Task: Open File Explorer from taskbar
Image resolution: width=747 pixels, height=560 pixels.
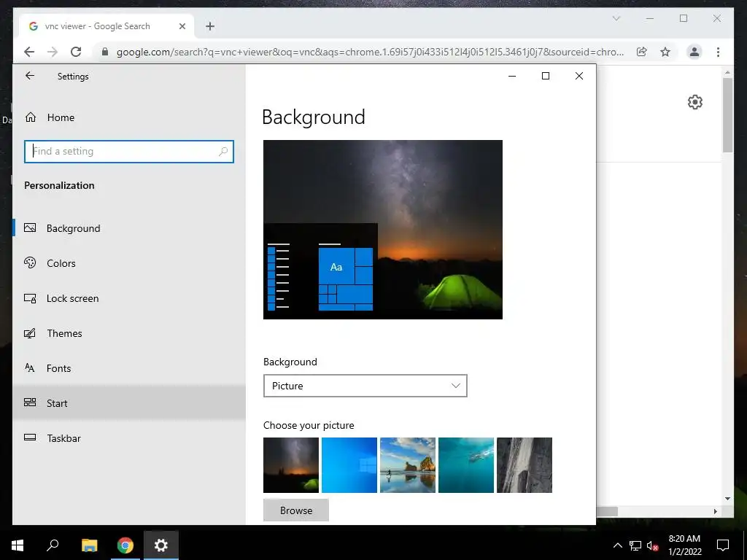Action: [89, 545]
